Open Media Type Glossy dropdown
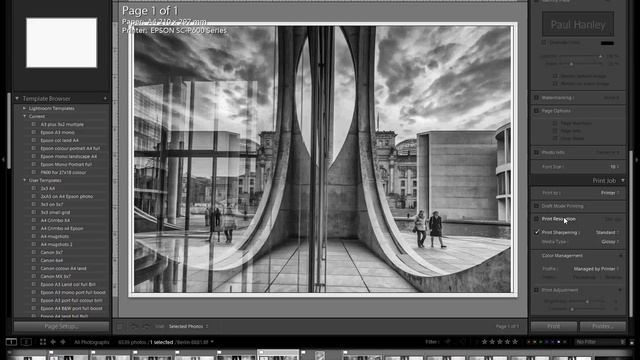Viewport: 640px width, 360px height. click(x=610, y=242)
